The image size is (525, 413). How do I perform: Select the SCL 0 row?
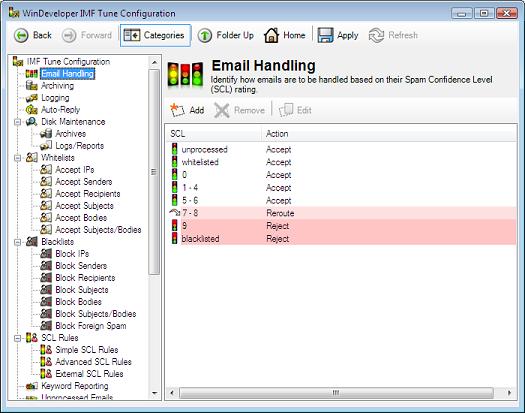coord(341,175)
